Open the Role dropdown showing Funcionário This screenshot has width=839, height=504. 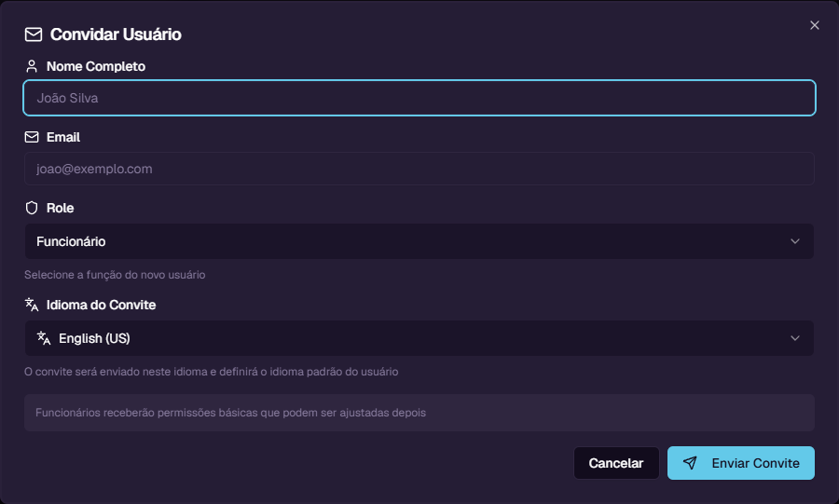[x=419, y=241]
